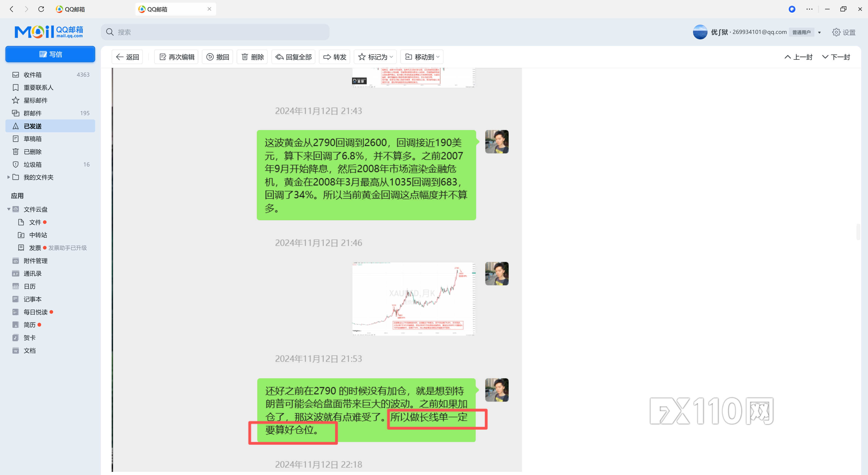Click the browser forward arrow icon

[x=26, y=9]
